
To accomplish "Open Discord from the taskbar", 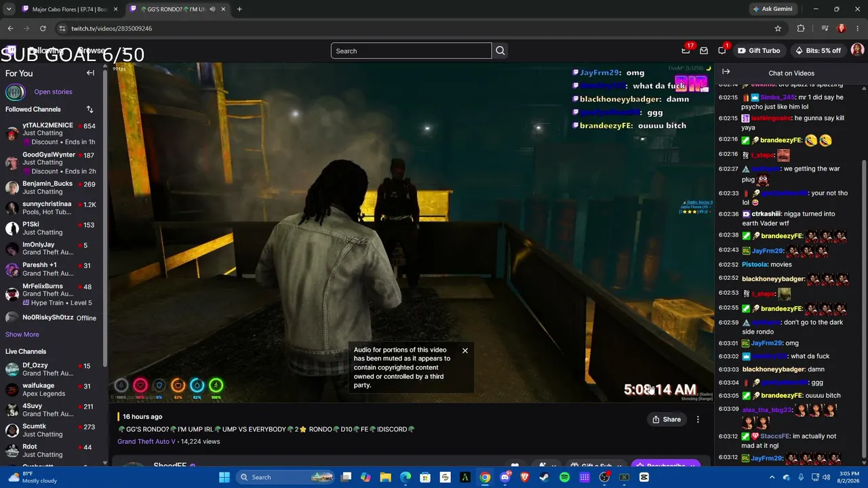I will (x=505, y=477).
